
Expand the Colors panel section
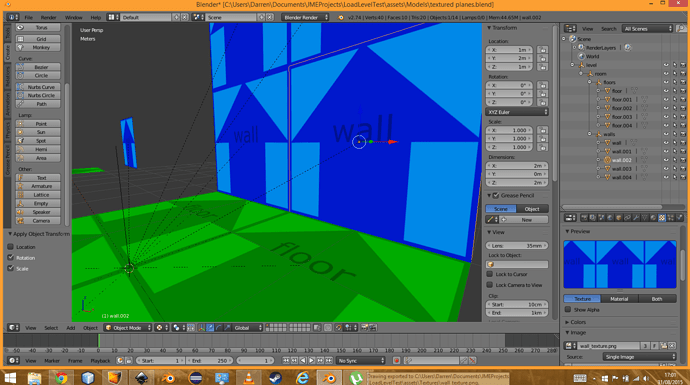(577, 322)
